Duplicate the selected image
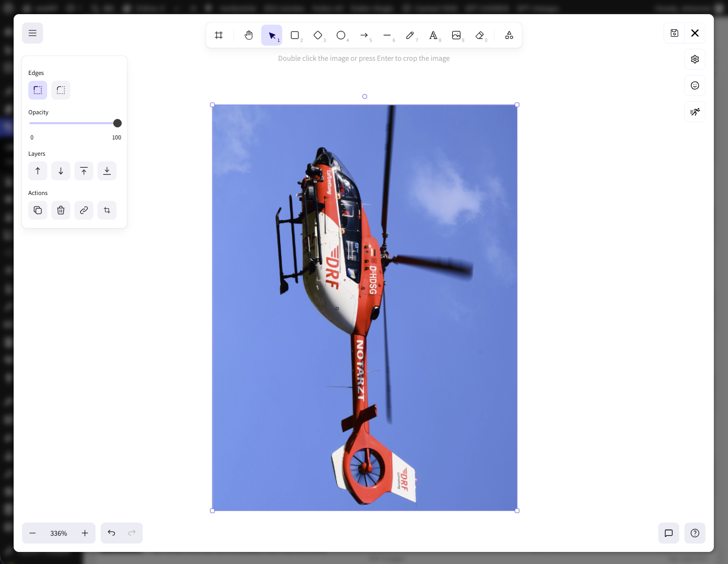Screen dimensions: 728x564 [38, 210]
